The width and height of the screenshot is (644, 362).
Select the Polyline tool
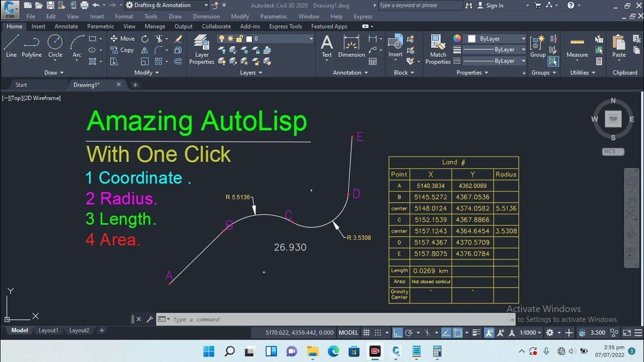click(x=32, y=46)
